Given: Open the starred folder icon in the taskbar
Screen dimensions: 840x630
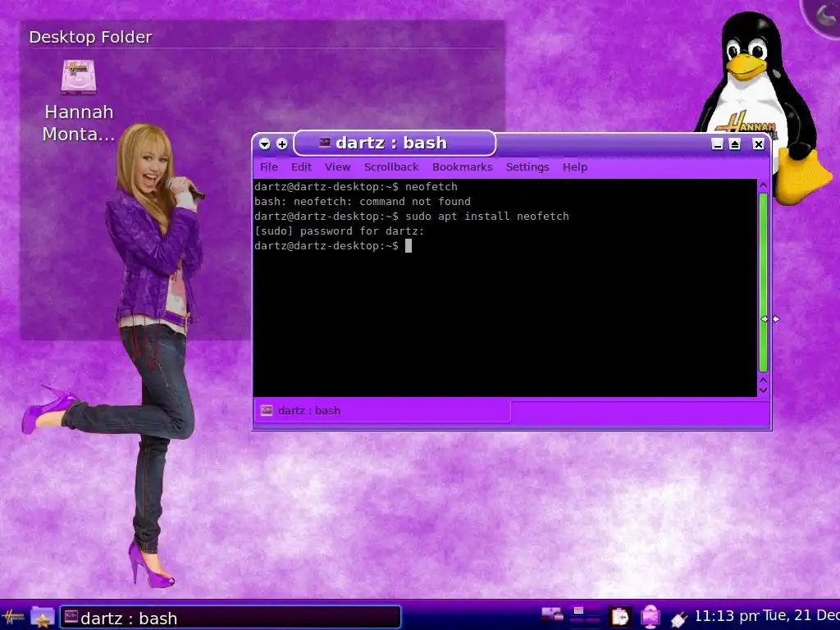Looking at the screenshot, I should [43, 618].
